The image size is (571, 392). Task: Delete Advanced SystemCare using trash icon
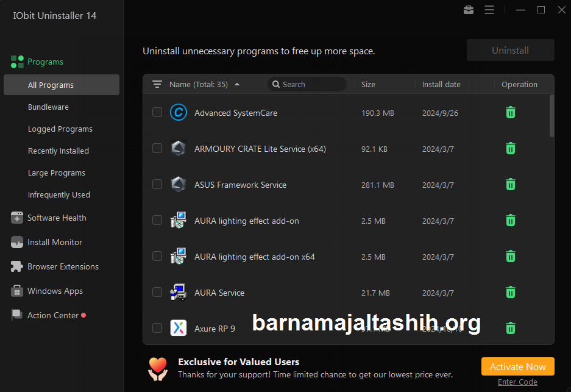(x=511, y=112)
